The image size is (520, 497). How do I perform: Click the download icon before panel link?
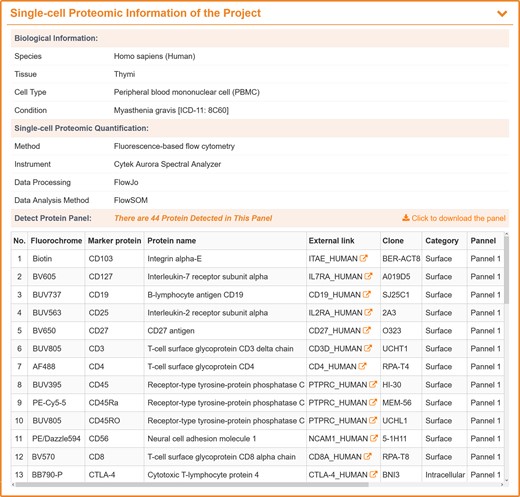tap(406, 218)
